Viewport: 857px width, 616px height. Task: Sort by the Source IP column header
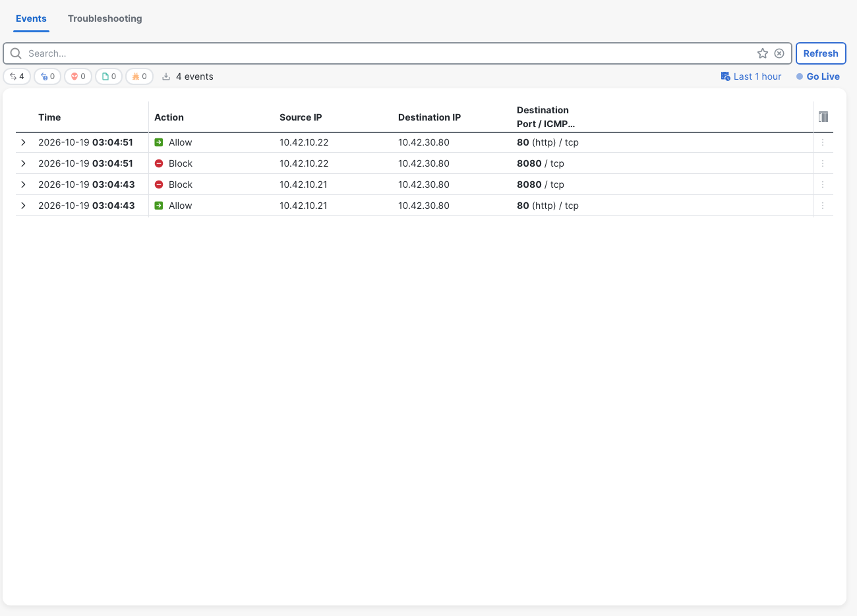pyautogui.click(x=301, y=117)
